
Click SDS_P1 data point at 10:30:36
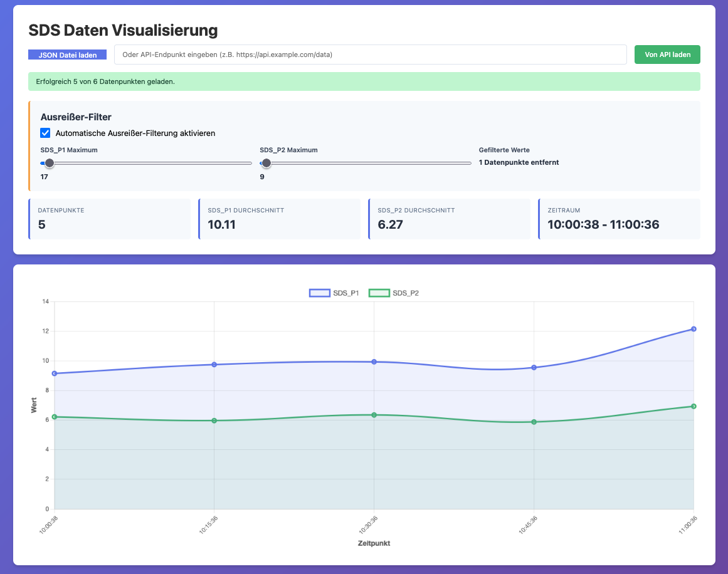374,362
